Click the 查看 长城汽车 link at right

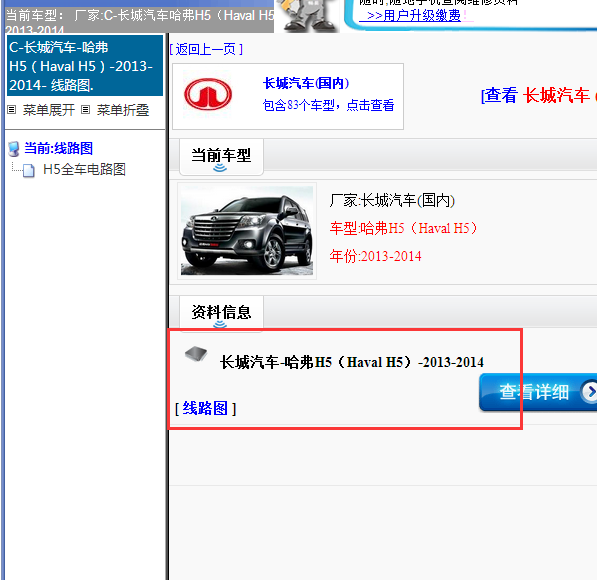click(538, 95)
